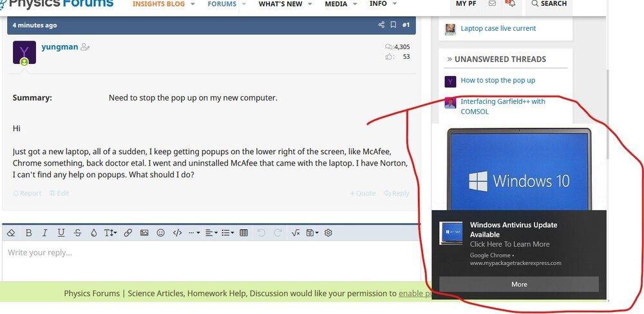Open the FORUMS menu item
The image size is (644, 314).
pos(222,4)
